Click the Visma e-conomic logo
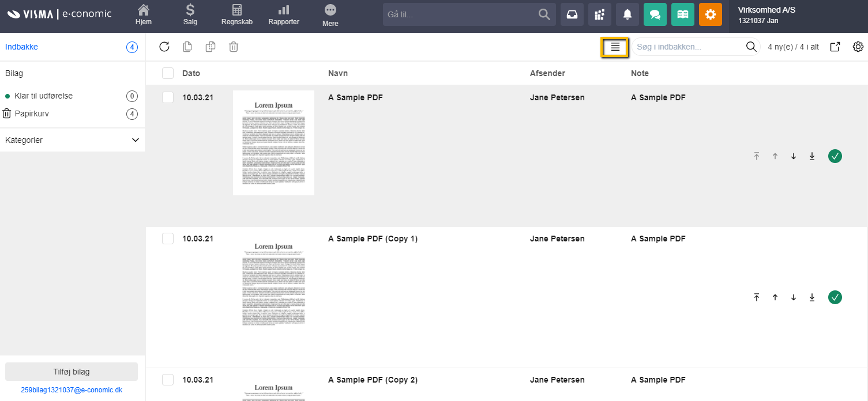 59,14
